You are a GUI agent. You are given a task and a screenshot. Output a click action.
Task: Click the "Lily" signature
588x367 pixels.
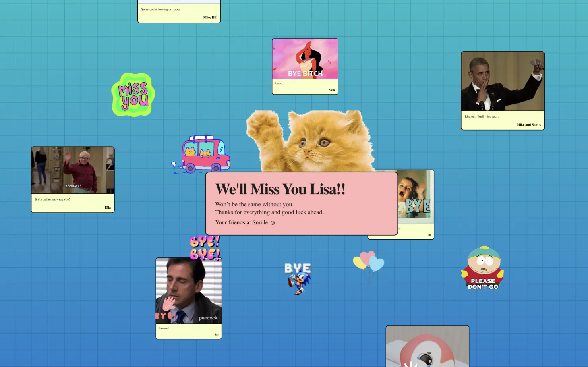click(x=429, y=235)
